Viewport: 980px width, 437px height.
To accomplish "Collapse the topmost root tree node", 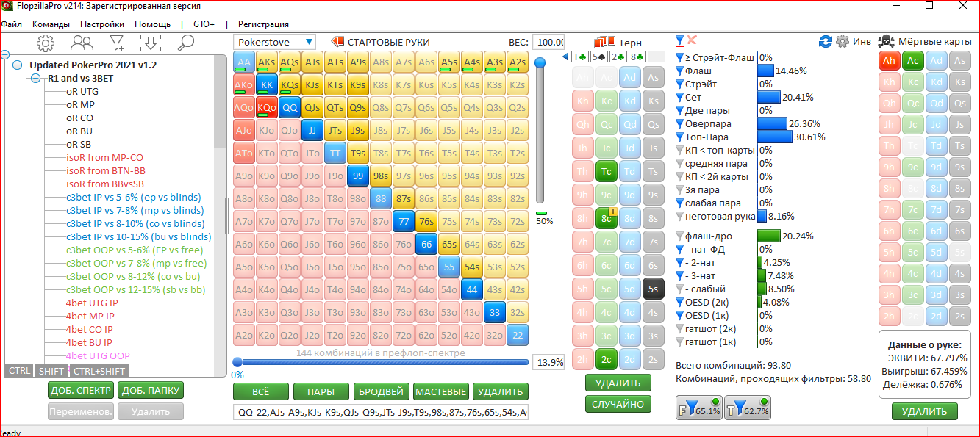I will (x=4, y=55).
